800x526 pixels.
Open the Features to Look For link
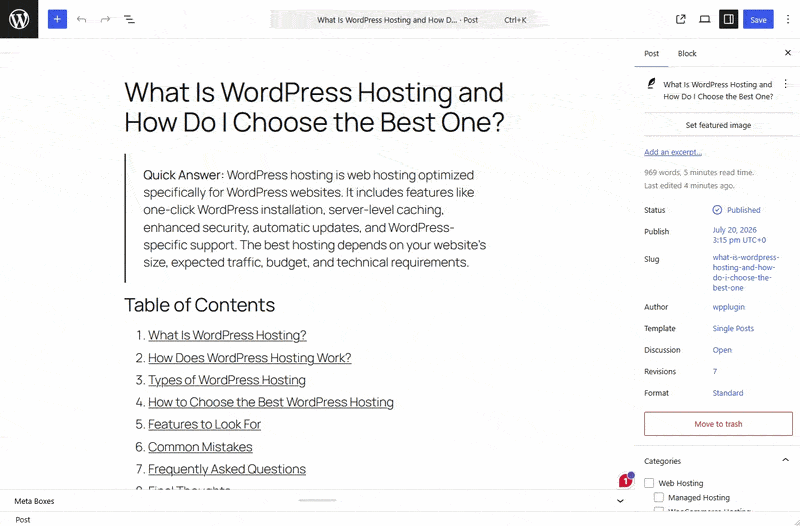tap(205, 424)
